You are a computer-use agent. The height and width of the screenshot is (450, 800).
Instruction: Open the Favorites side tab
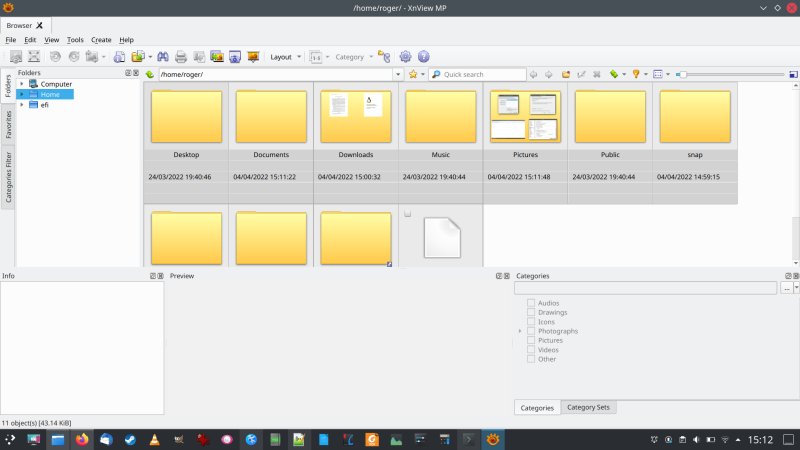pos(8,124)
